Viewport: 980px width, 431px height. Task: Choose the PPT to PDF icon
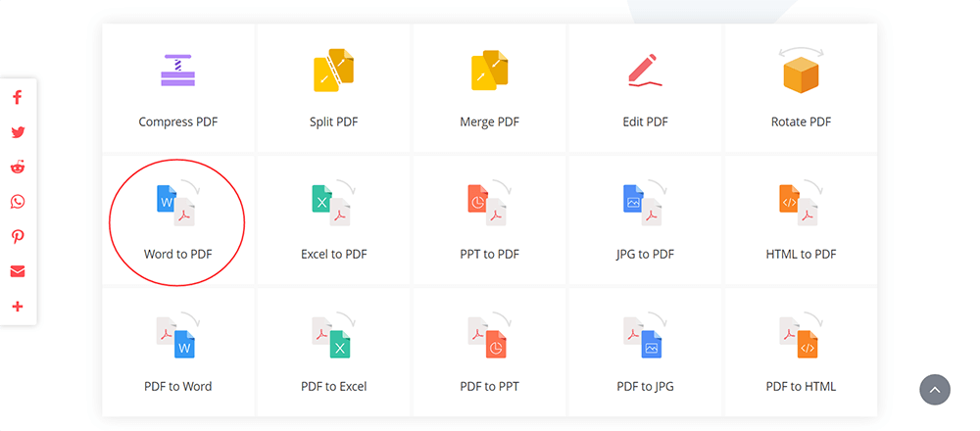pos(489,203)
